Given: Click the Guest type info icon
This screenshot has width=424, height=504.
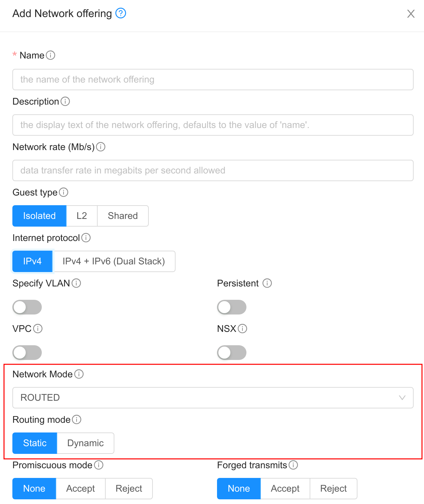Looking at the screenshot, I should click(x=64, y=193).
